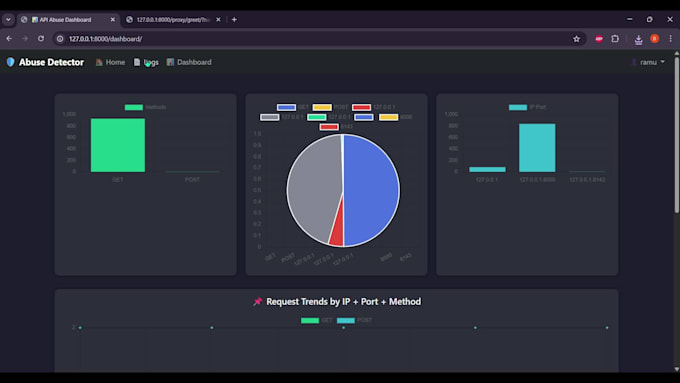Click the blue slice of the pie chart
Image resolution: width=680 pixels, height=383 pixels.
click(373, 191)
